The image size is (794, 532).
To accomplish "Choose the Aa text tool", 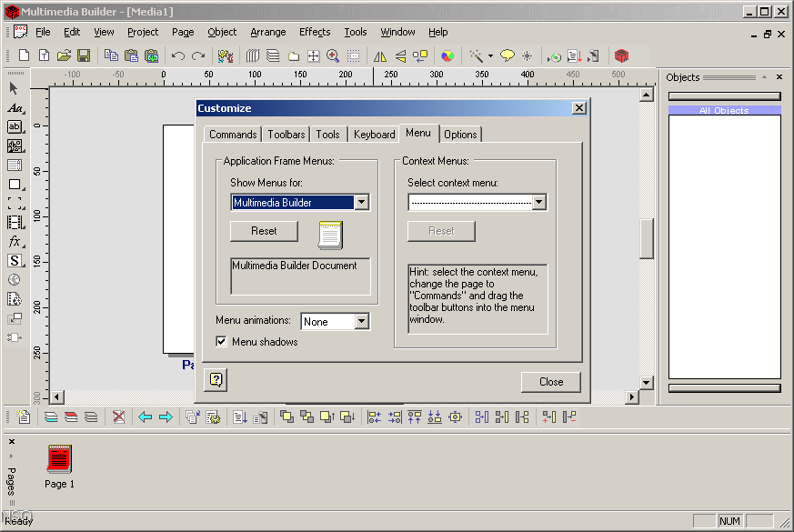I will click(13, 108).
